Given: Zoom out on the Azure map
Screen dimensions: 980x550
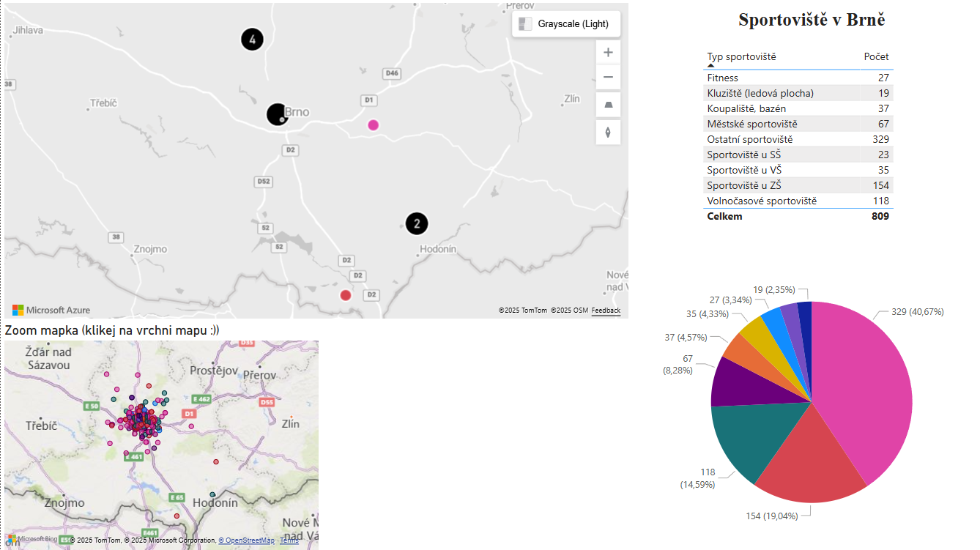Looking at the screenshot, I should [x=608, y=78].
